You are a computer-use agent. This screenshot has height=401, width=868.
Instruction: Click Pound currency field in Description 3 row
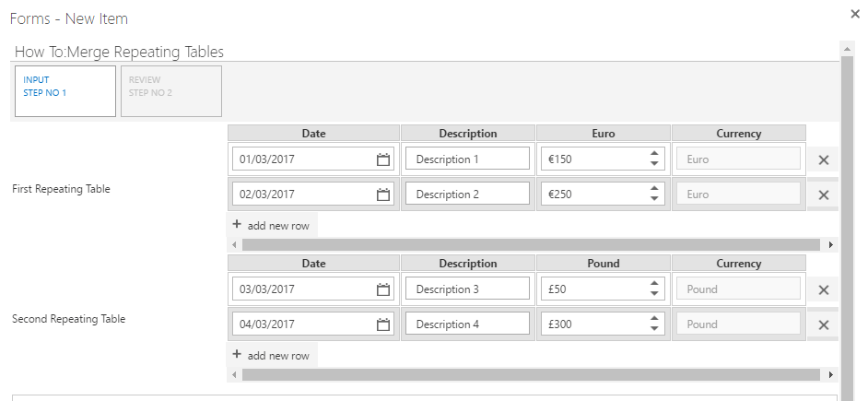[x=738, y=289]
